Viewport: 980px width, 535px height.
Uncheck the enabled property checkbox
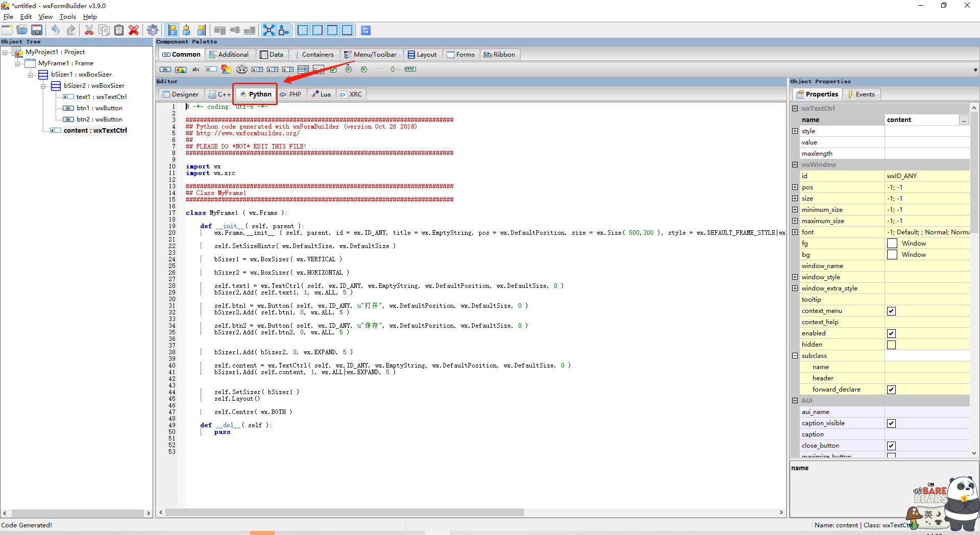tap(891, 333)
